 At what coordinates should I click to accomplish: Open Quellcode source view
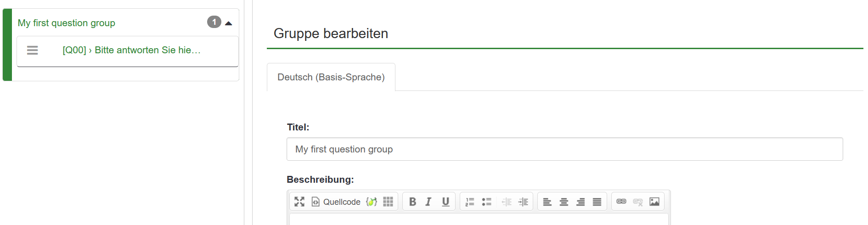[336, 202]
